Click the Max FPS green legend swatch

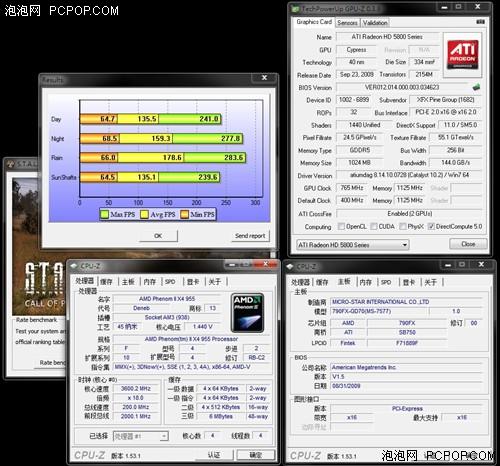tap(105, 214)
